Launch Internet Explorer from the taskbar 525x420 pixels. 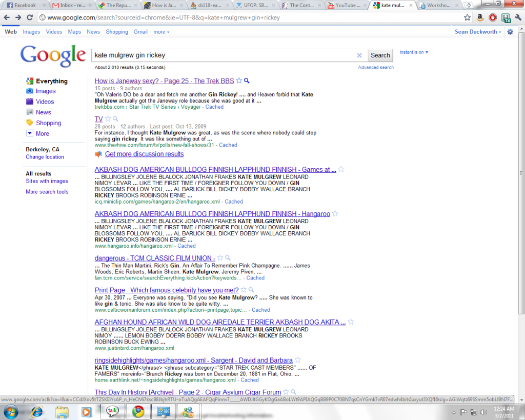click(36, 412)
